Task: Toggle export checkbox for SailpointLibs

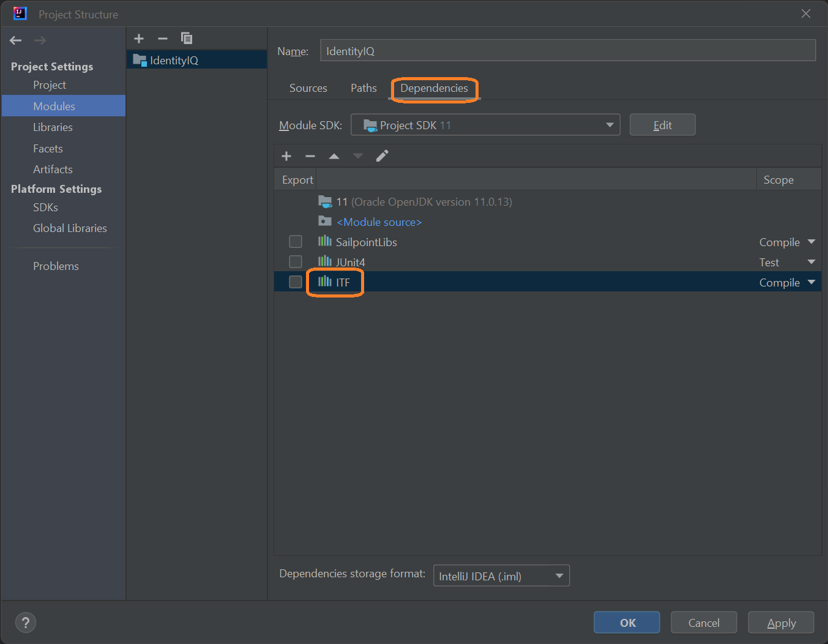Action: click(x=296, y=241)
